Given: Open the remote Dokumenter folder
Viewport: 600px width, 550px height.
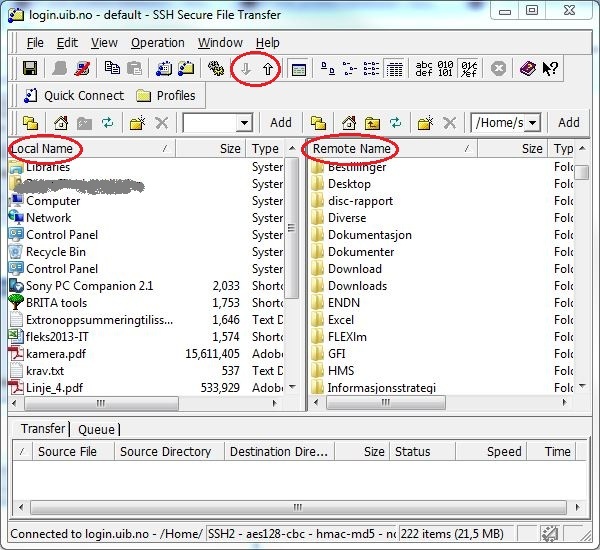Looking at the screenshot, I should point(361,252).
